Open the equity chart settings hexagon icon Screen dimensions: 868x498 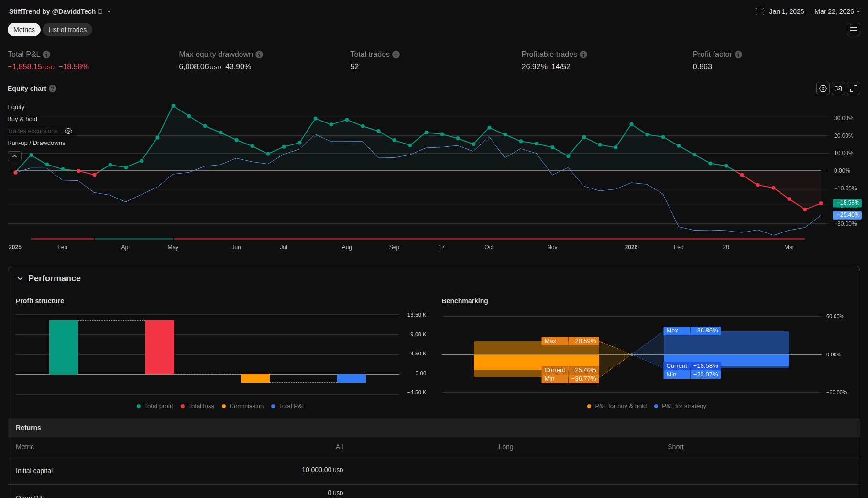click(x=823, y=89)
